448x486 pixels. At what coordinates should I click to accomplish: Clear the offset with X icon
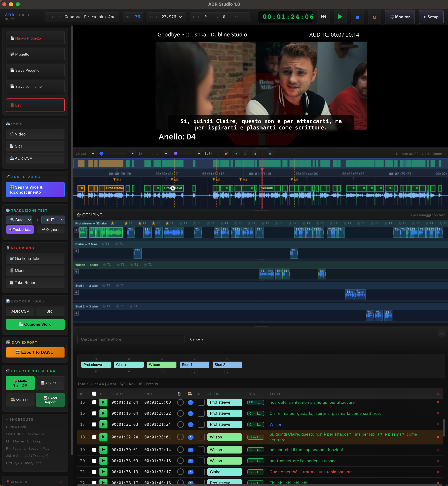pos(241,17)
